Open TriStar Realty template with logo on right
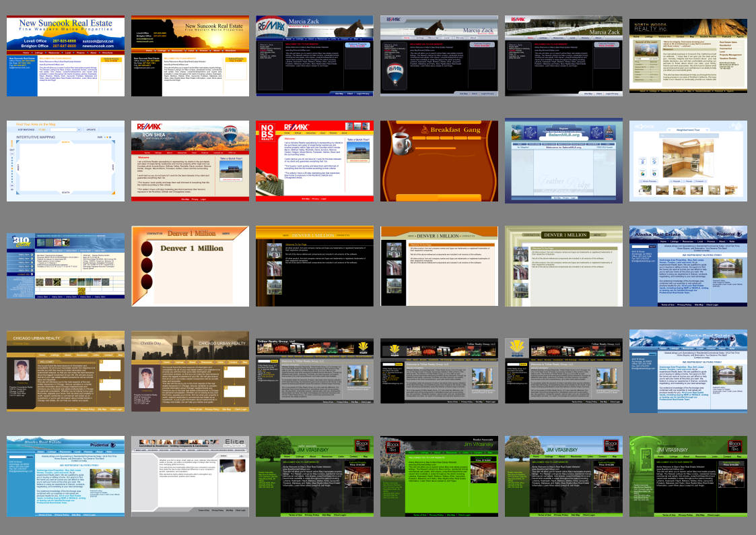The height and width of the screenshot is (535, 756). tap(314, 371)
